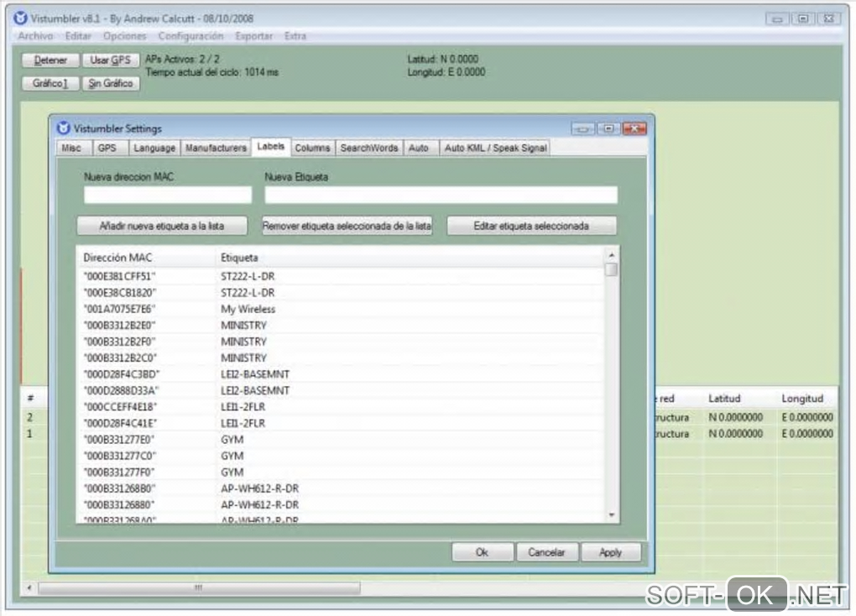This screenshot has width=856, height=616.
Task: Click the Longitud column header in main window
Action: [808, 399]
